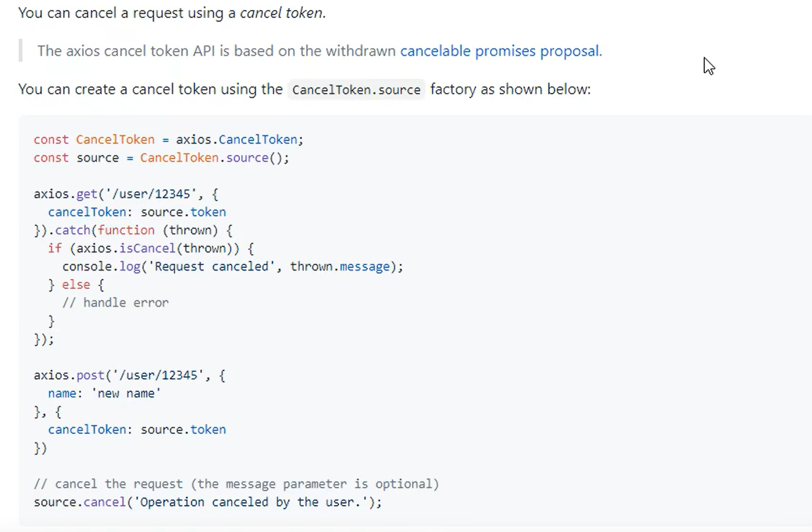Click the name: 'new name' property
Viewport: 812px width, 532px height.
[104, 393]
